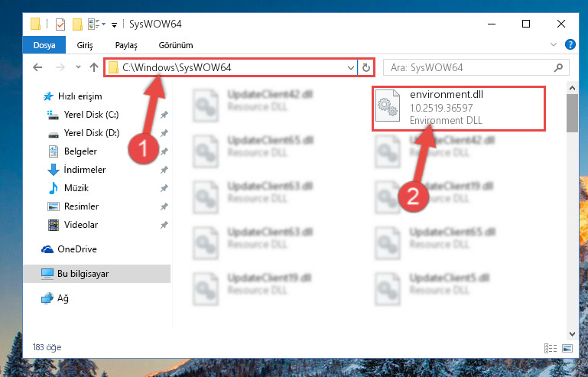Viewport: 588px width, 377px height.
Task: Click the Ara: SysWOW64 search box
Action: [x=476, y=67]
